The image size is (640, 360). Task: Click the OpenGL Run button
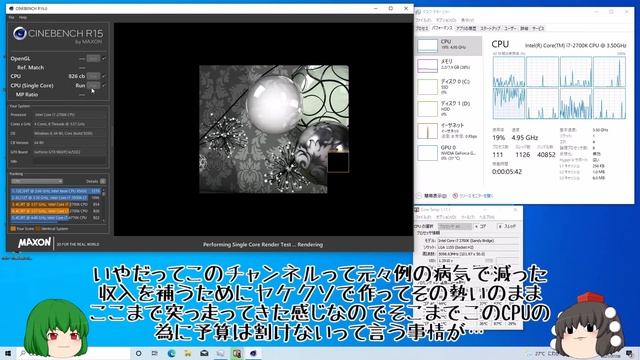tap(93, 58)
